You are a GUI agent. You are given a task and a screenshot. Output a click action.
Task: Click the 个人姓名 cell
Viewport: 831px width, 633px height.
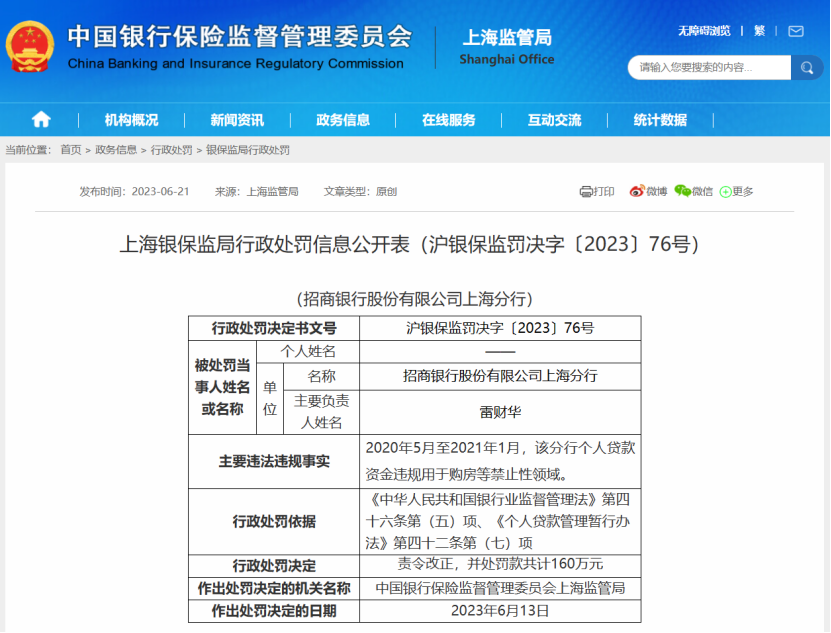tap(308, 351)
